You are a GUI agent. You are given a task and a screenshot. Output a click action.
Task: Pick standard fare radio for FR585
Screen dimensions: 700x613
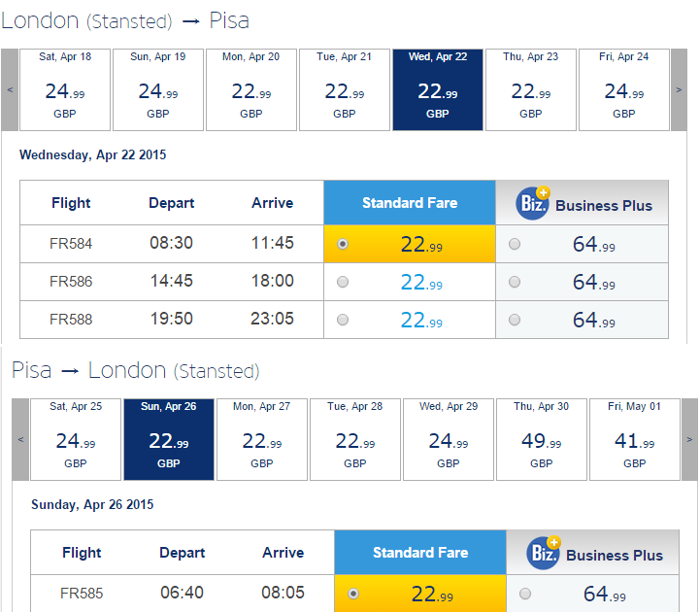point(352,594)
